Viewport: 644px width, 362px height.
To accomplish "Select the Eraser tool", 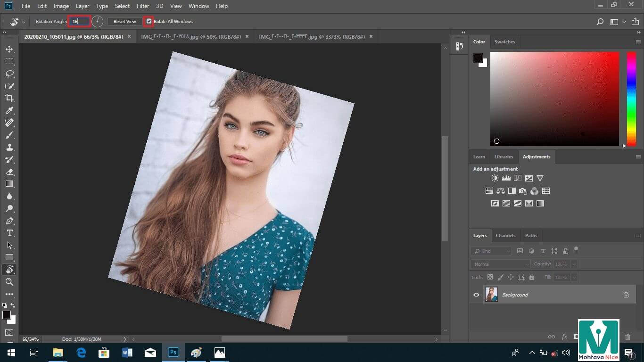I will coord(9,172).
